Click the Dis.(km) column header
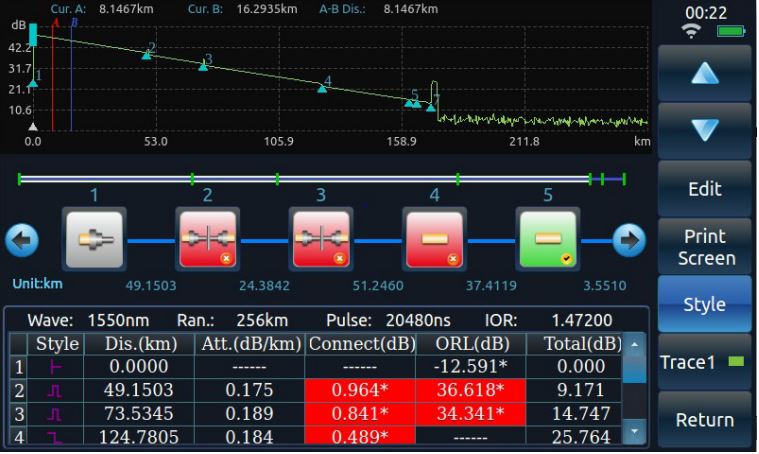The image size is (759, 454). tap(140, 344)
